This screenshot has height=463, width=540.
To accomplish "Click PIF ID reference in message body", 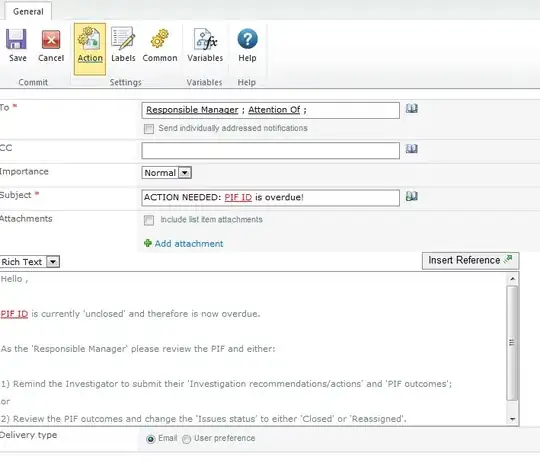I will point(14,314).
